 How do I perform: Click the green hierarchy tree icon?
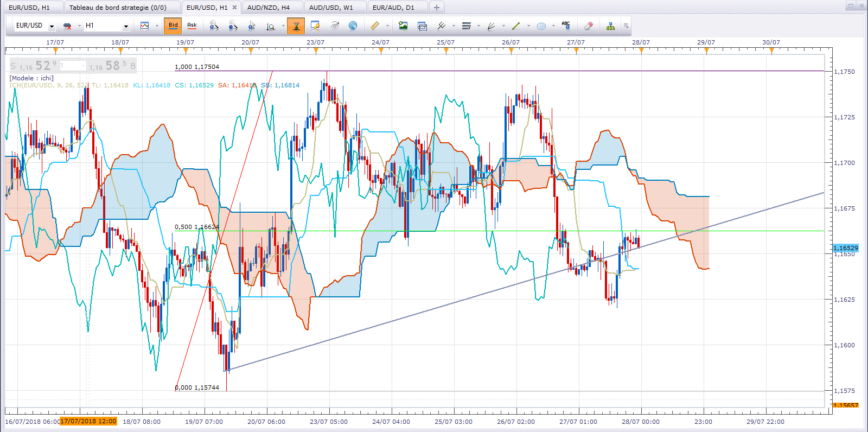tap(610, 26)
